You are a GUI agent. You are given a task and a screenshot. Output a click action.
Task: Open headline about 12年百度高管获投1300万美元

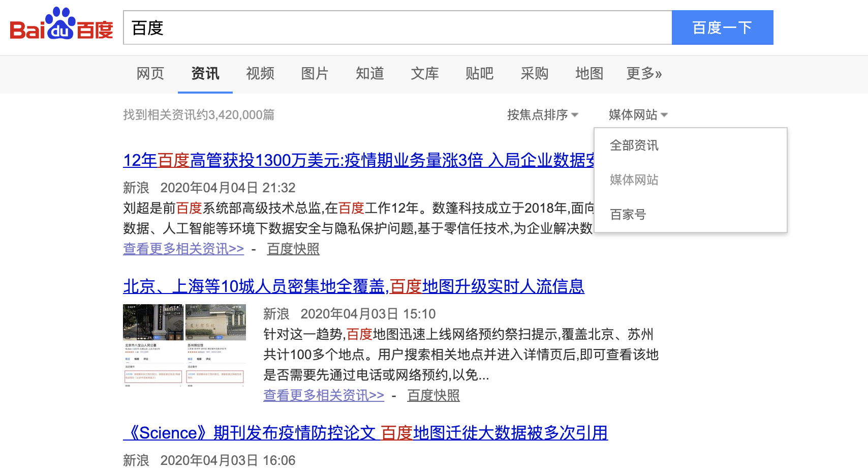coord(359,160)
